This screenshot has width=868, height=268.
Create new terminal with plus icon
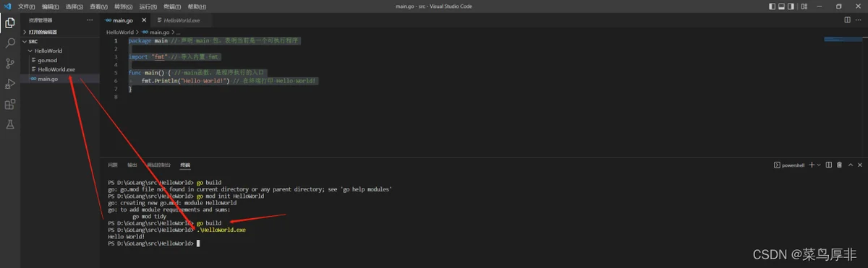point(812,165)
